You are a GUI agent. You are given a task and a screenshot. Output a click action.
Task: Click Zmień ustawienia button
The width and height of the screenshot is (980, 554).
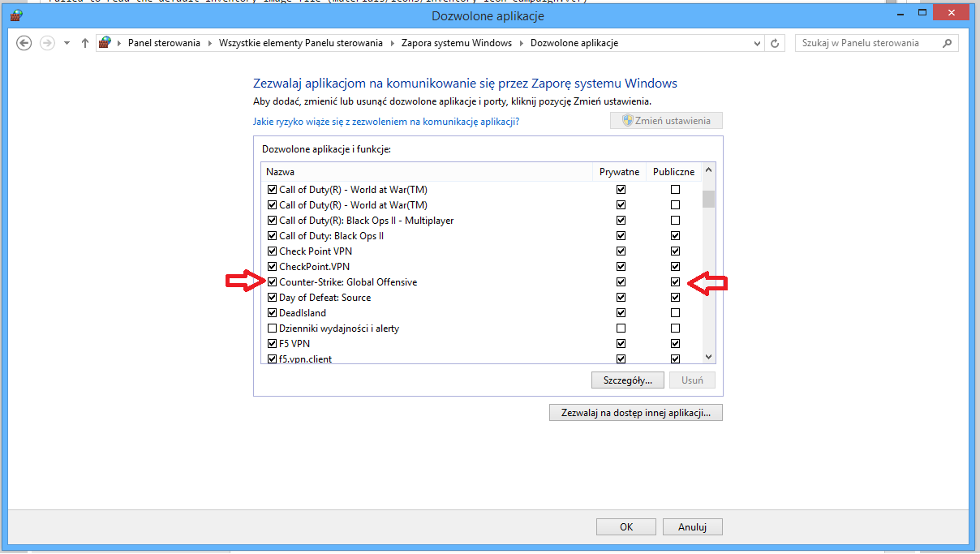[x=666, y=121]
